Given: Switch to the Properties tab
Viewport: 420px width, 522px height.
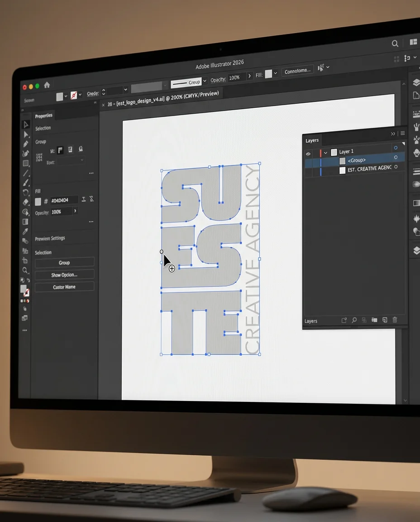Looking at the screenshot, I should 44,116.
